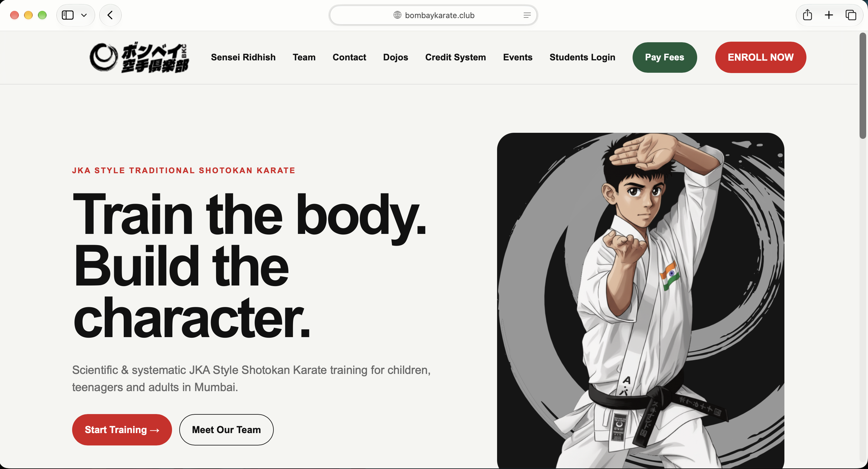Click the Start Training button

122,429
